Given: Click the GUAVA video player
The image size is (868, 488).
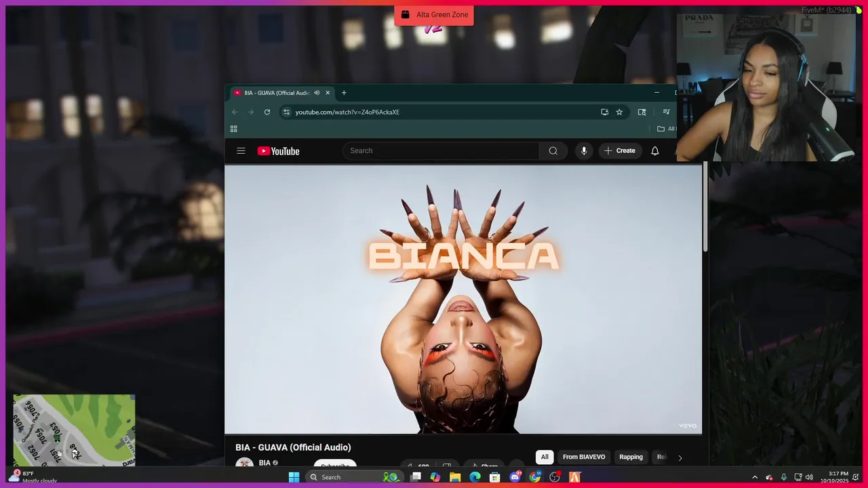Looking at the screenshot, I should 463,298.
